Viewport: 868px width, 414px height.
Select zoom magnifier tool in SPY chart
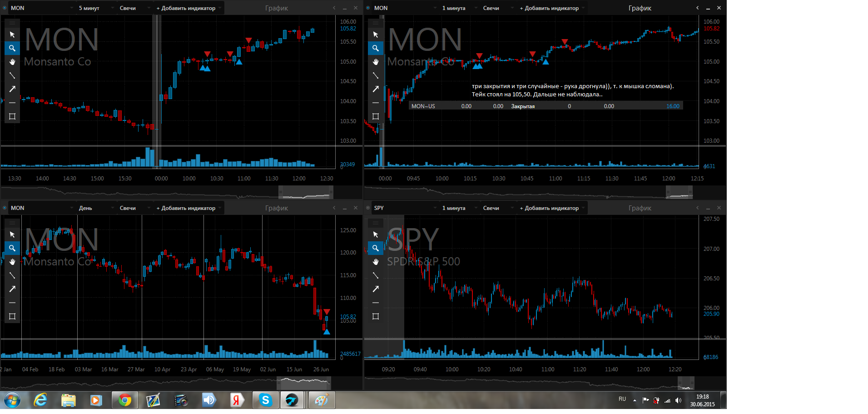pos(376,248)
